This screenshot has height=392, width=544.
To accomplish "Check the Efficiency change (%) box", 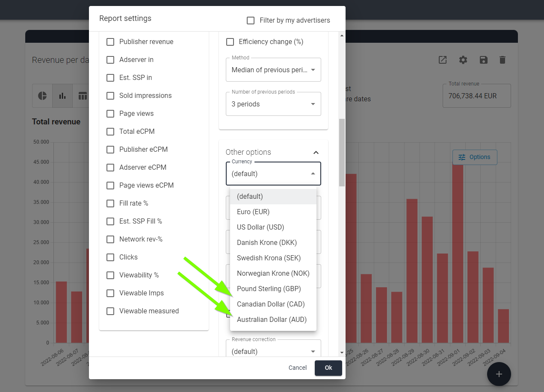I will (230, 42).
